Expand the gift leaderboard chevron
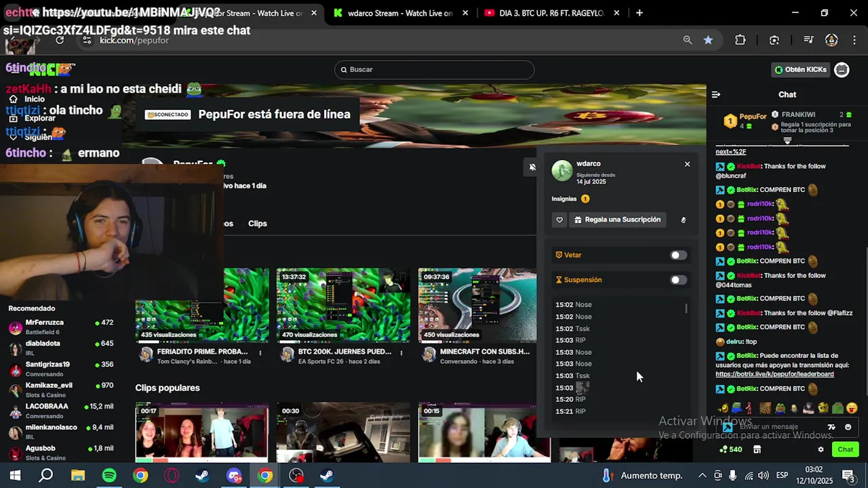Screen dimensions: 868x488 [x=787, y=141]
